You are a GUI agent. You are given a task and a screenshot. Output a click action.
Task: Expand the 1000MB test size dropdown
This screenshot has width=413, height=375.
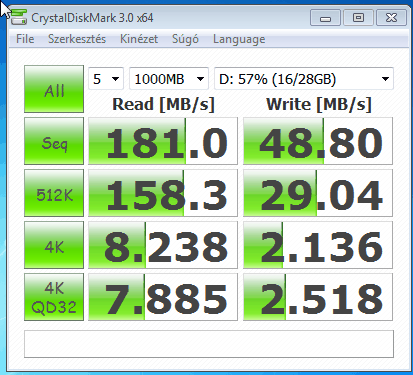[x=169, y=79]
